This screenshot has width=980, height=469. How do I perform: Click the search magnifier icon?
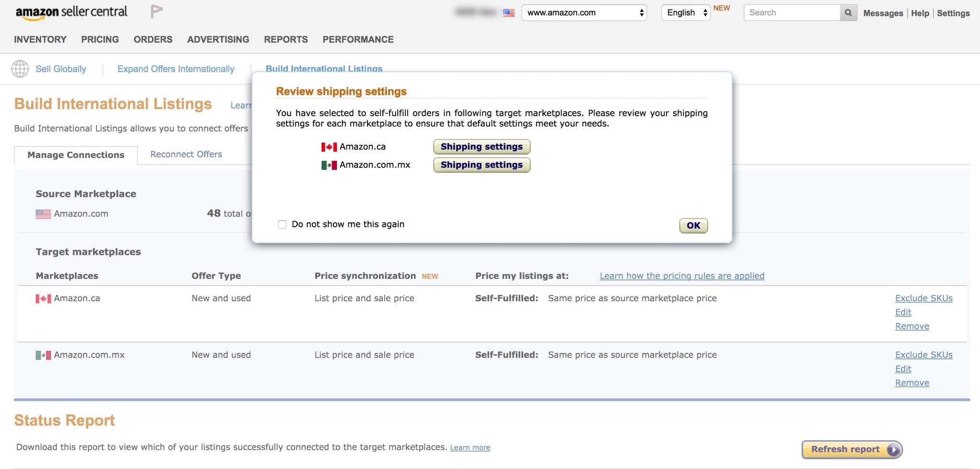pyautogui.click(x=848, y=13)
